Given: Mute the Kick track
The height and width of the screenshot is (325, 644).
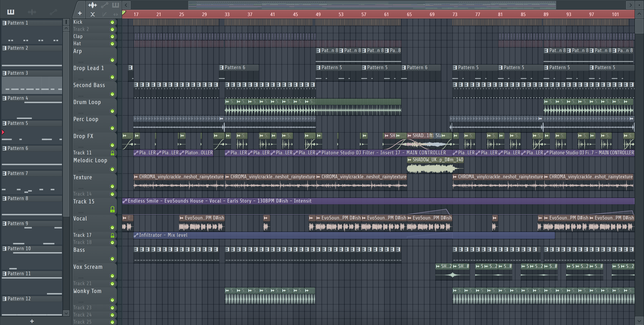Looking at the screenshot, I should point(112,22).
